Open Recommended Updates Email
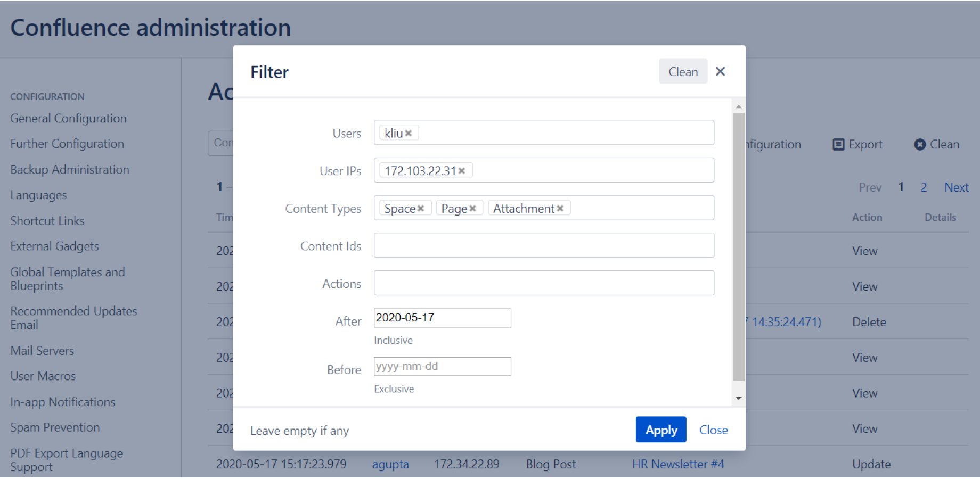980x479 pixels. (x=73, y=318)
